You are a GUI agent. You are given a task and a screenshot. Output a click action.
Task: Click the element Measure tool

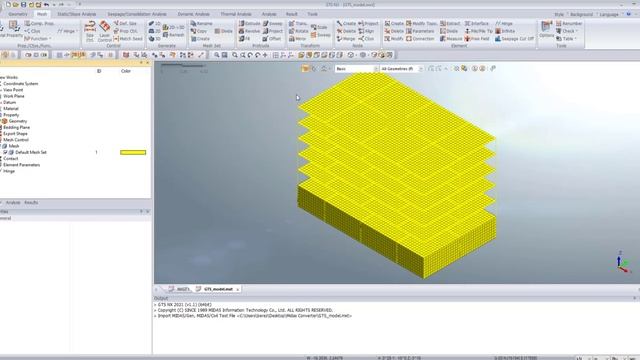point(451,39)
